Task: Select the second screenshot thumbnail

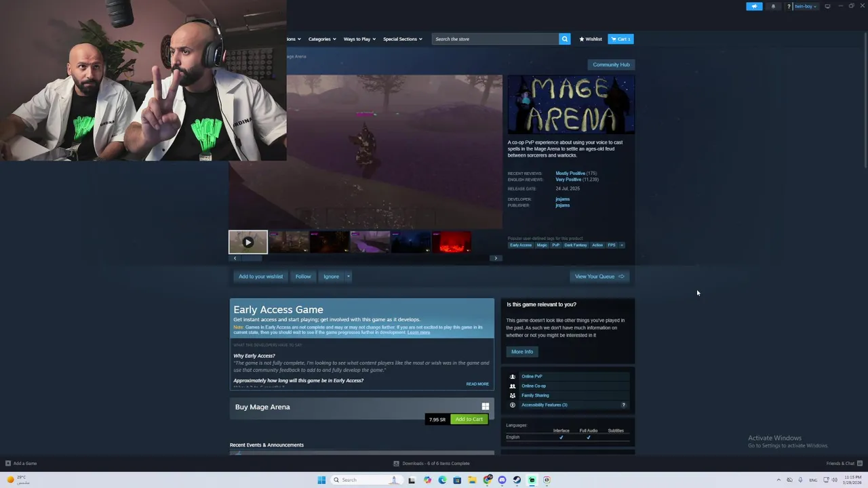Action: (289, 242)
